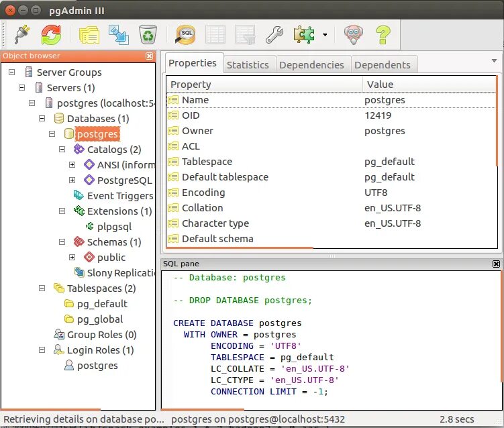Select the pg_default tablespace
The width and height of the screenshot is (504, 428).
(102, 304)
